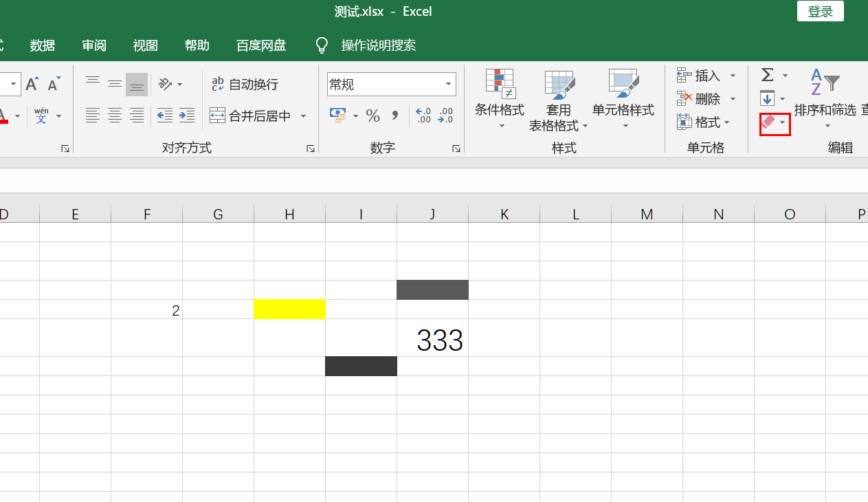Click Merge and Center (合并后居中)
The width and height of the screenshot is (868, 502).
click(251, 116)
